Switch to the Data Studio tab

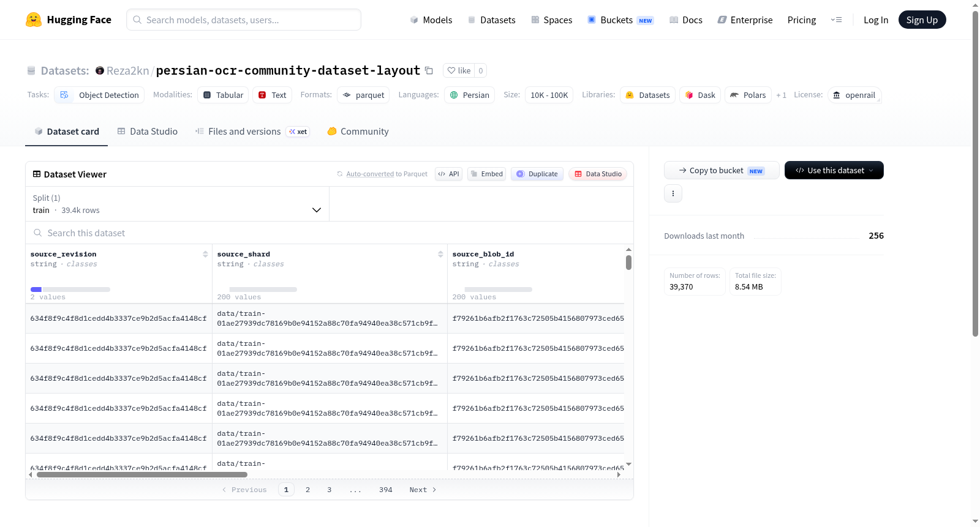[147, 131]
